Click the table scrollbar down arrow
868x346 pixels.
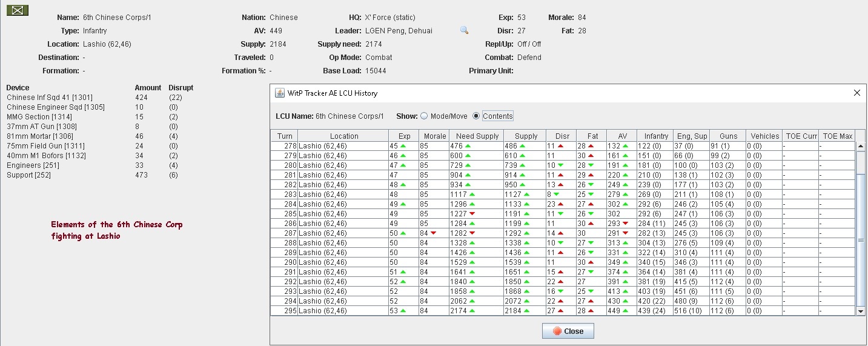tap(861, 311)
